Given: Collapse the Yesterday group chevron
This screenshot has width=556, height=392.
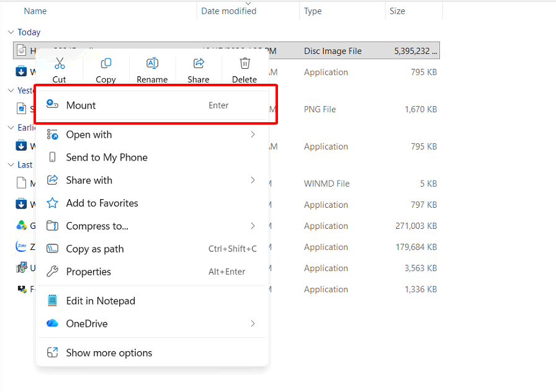Looking at the screenshot, I should tap(11, 91).
